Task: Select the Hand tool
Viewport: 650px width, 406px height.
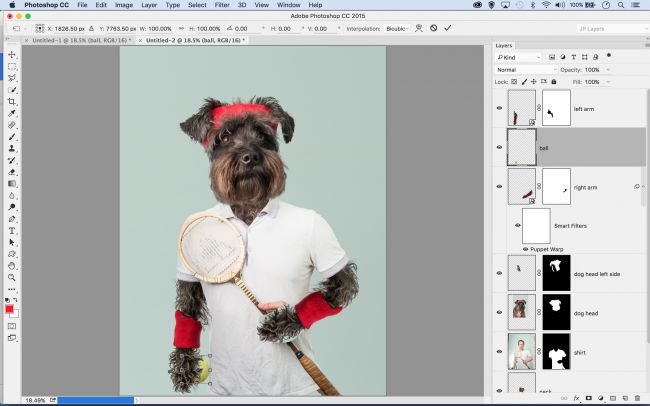Action: point(12,266)
